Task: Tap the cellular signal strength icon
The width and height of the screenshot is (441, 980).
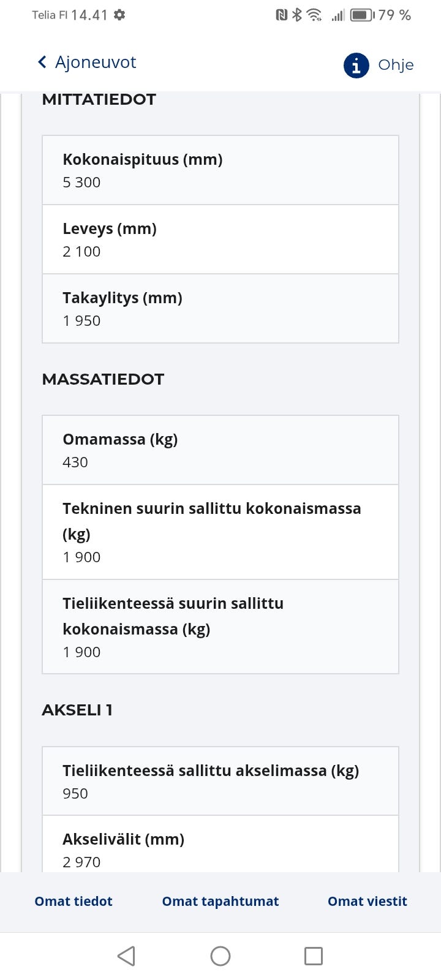Action: pos(337,15)
